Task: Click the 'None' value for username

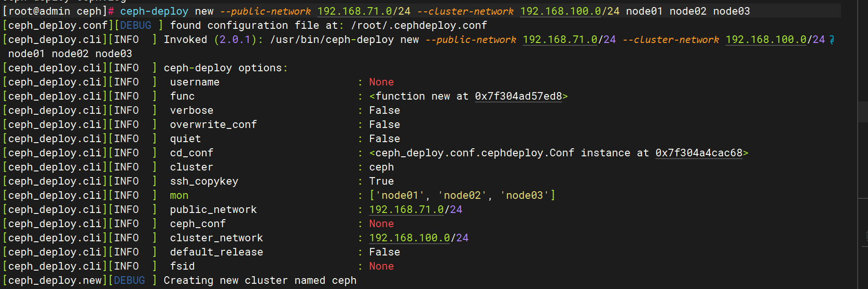Action: tap(381, 82)
